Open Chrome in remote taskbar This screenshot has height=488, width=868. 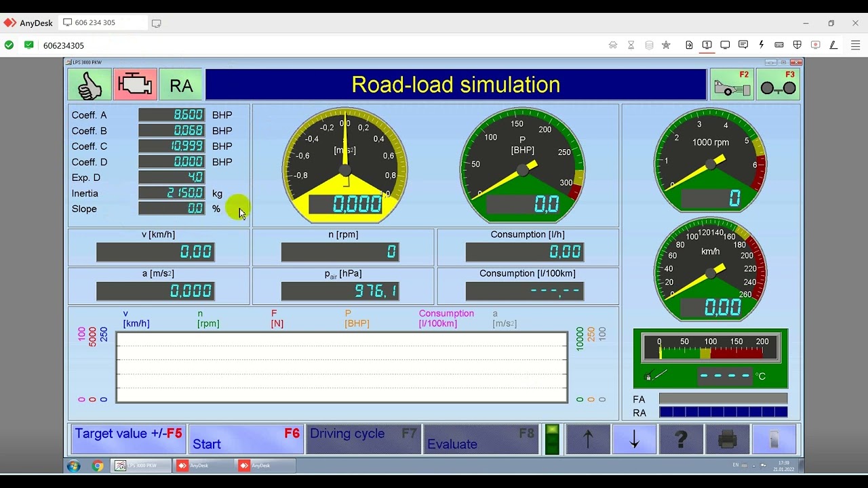click(98, 466)
